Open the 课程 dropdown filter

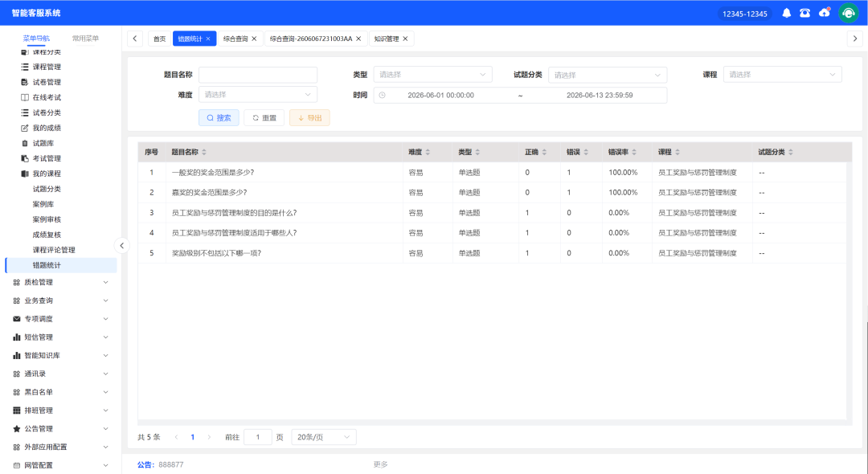coord(782,74)
